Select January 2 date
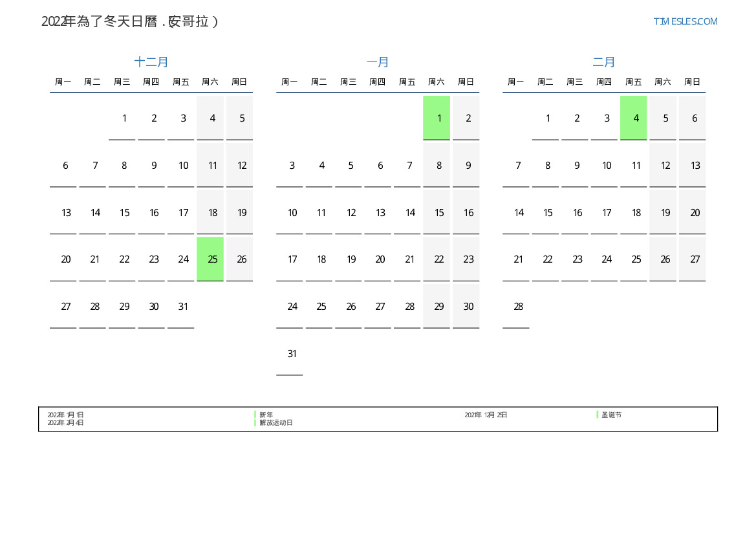 coord(466,118)
